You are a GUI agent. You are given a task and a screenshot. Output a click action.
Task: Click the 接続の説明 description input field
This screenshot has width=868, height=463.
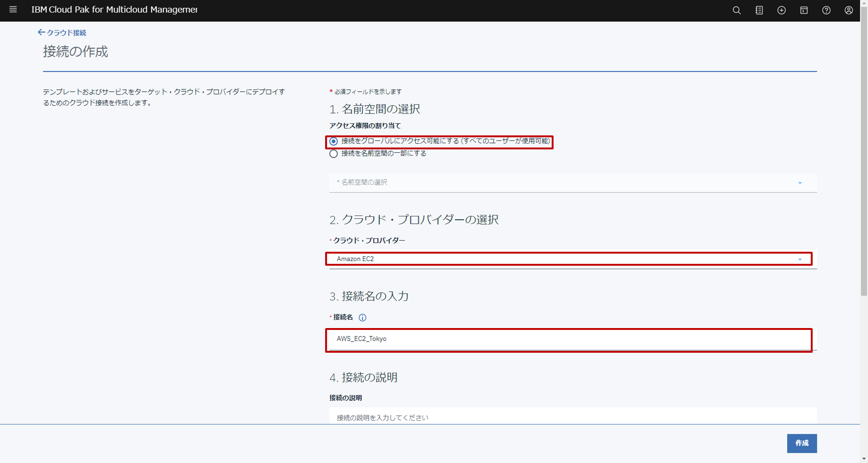pos(573,416)
